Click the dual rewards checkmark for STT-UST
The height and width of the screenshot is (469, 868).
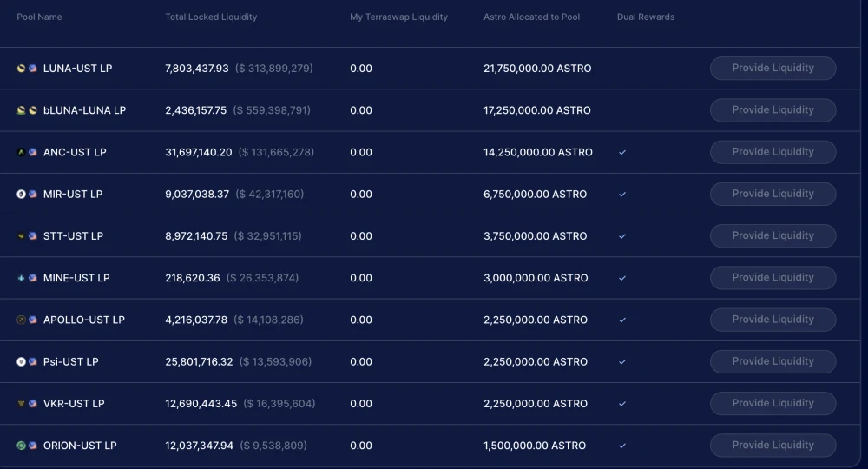coord(622,236)
